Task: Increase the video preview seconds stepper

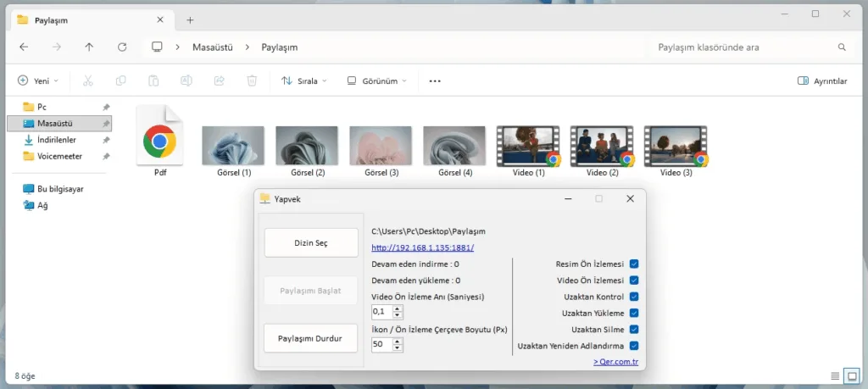Action: (x=398, y=308)
